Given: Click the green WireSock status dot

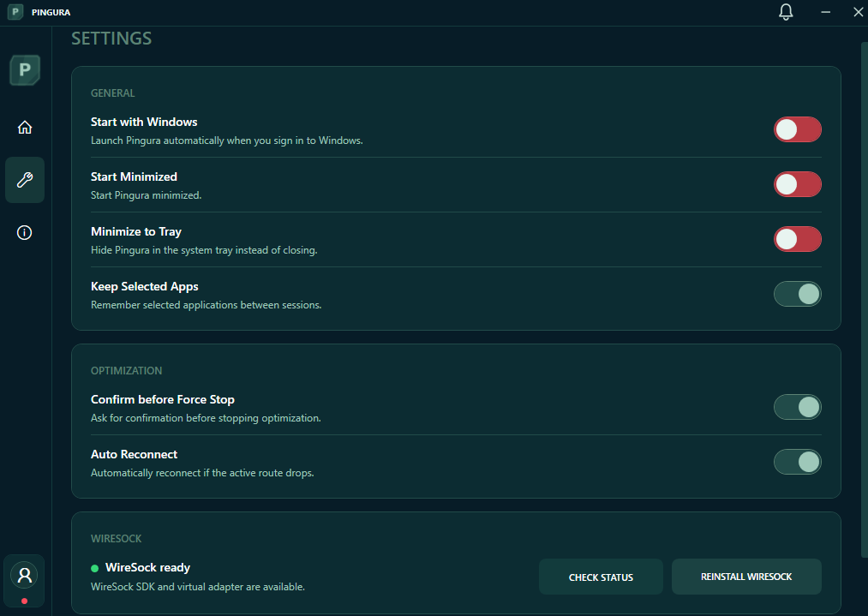Looking at the screenshot, I should [94, 568].
